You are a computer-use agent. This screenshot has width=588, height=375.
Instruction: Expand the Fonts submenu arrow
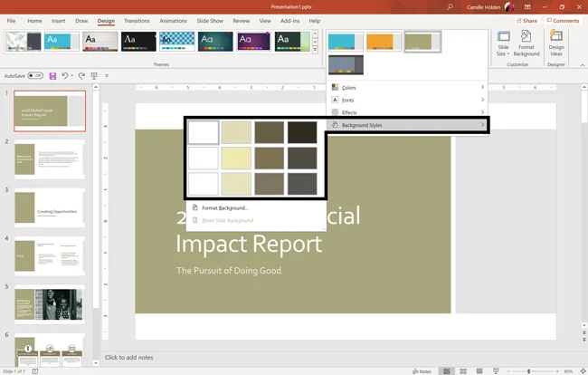[x=482, y=100]
